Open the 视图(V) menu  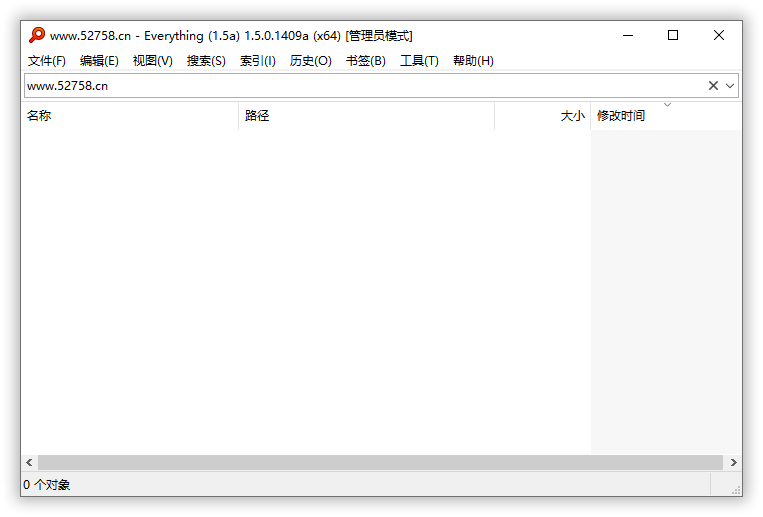point(153,61)
